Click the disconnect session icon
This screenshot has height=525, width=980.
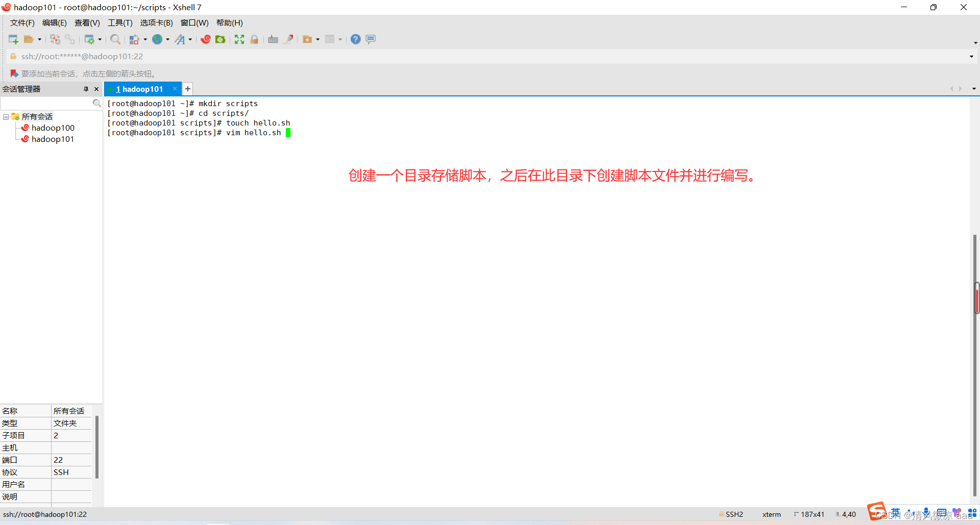(x=55, y=39)
